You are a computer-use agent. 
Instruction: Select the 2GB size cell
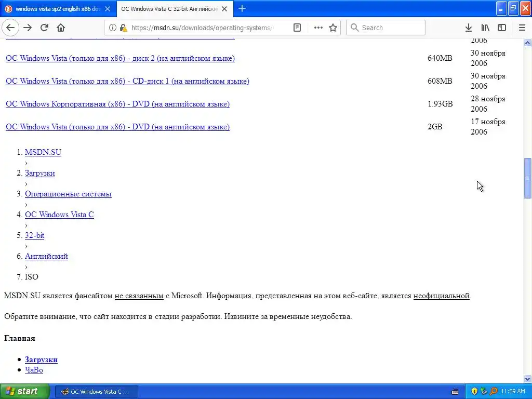point(435,127)
